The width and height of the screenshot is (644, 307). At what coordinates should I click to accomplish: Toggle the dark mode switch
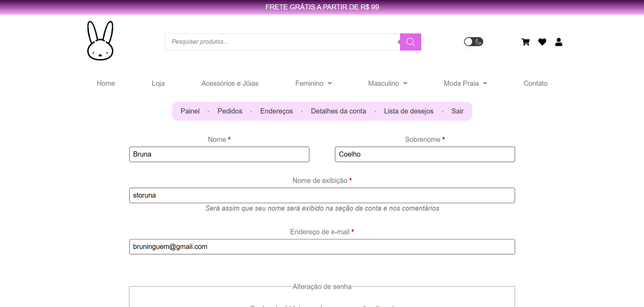(x=473, y=42)
